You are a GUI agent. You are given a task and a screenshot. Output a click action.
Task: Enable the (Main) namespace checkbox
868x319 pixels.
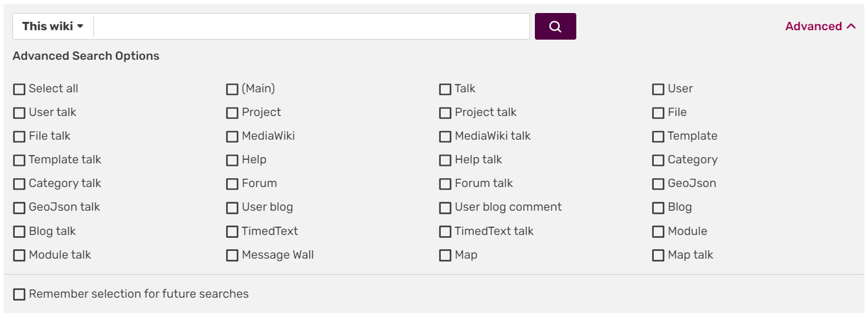click(x=233, y=89)
